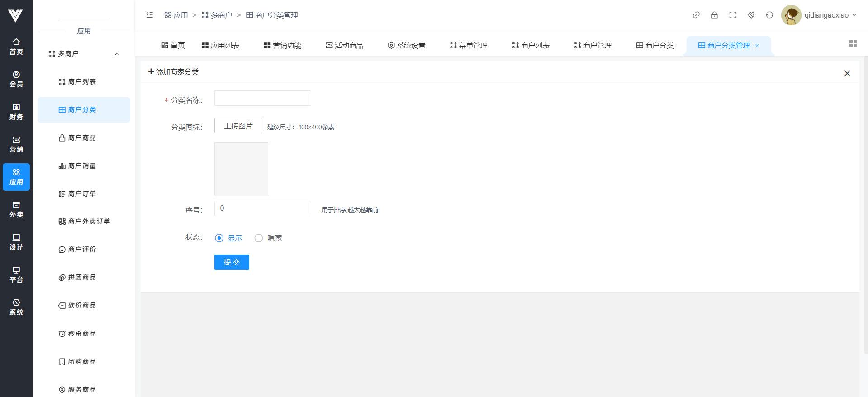Open the 财务 section in the left rail
The width and height of the screenshot is (868, 397).
tap(16, 112)
